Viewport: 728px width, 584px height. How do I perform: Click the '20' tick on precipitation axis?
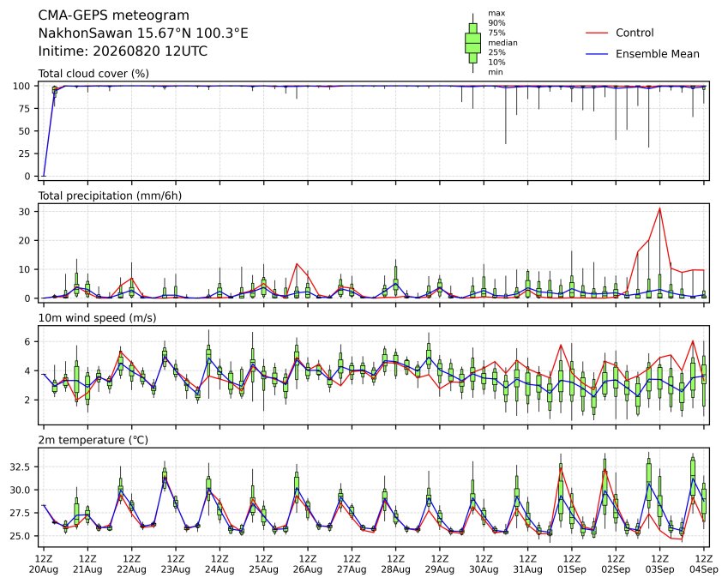(x=25, y=240)
